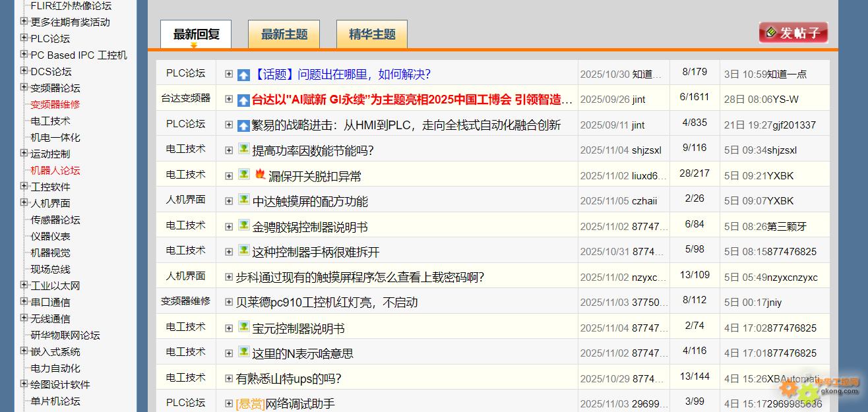The height and width of the screenshot is (412, 868).
Task: Open the 变频器维修 sidebar link
Action: pos(55,104)
